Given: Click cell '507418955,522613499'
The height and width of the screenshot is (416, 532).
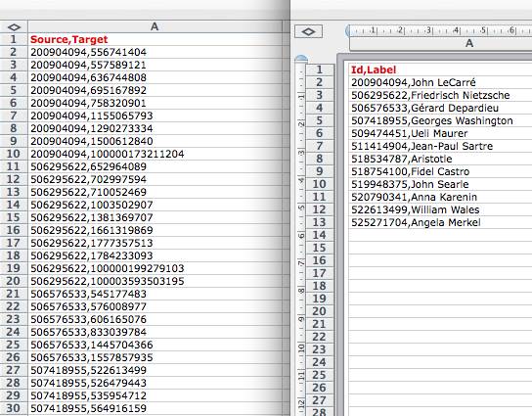Looking at the screenshot, I should 155,371.
